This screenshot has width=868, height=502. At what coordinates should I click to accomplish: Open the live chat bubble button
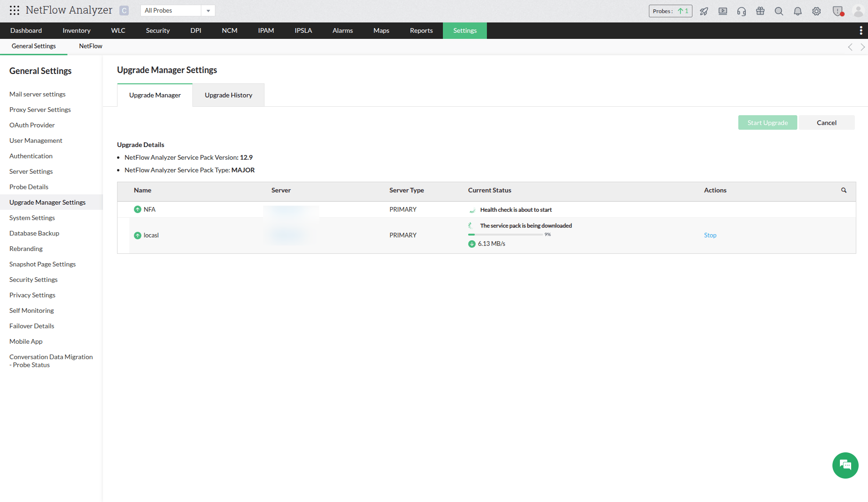pos(845,465)
